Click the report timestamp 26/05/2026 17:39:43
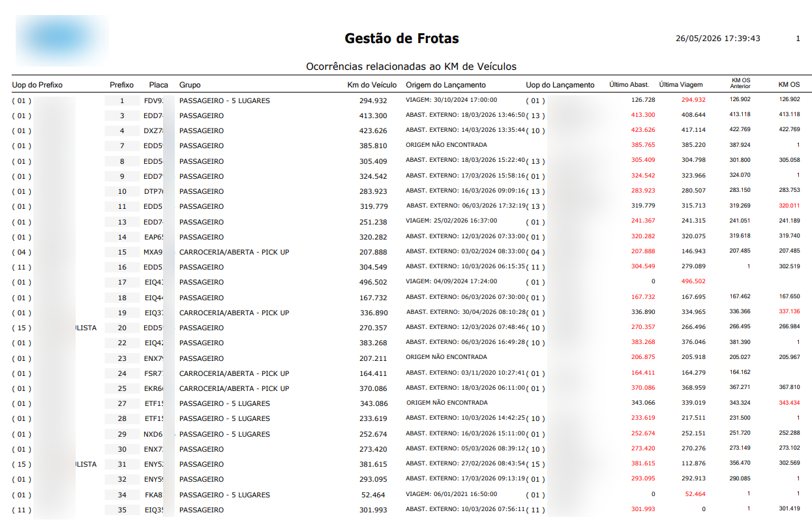Viewport: 812px width, 530px height. [x=718, y=39]
